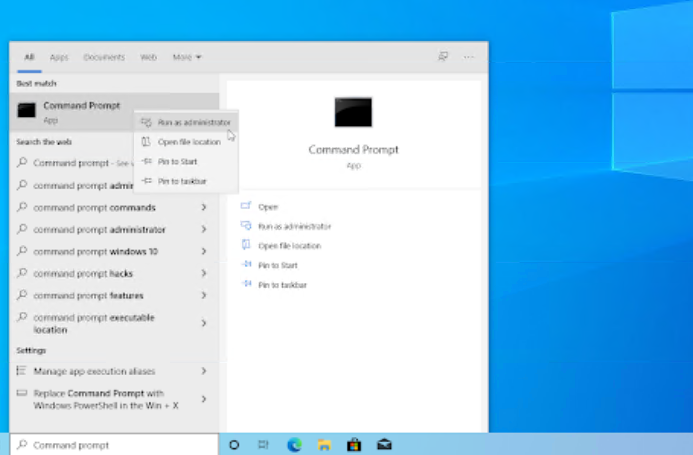Expand the More dropdown filter
The height and width of the screenshot is (455, 693).
click(187, 57)
